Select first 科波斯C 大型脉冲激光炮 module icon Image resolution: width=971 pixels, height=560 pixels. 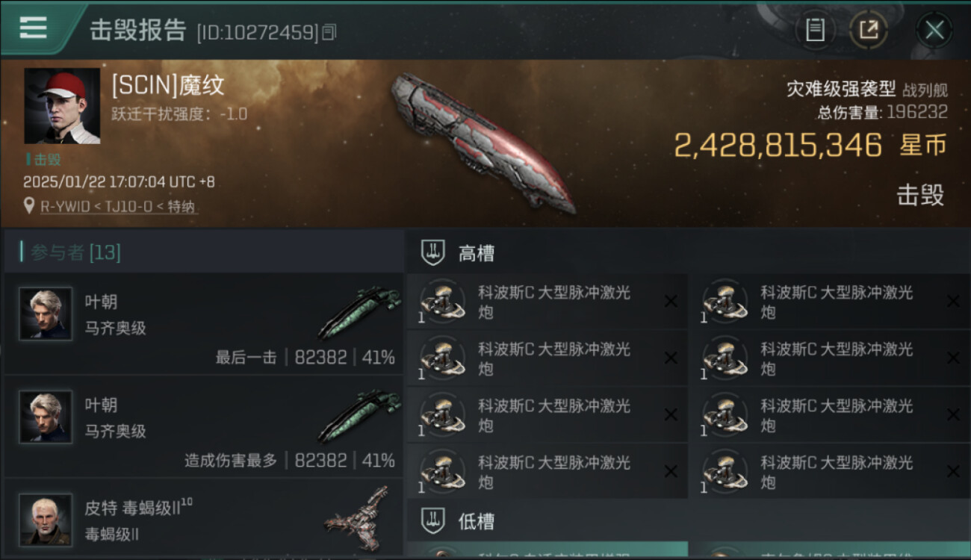441,302
